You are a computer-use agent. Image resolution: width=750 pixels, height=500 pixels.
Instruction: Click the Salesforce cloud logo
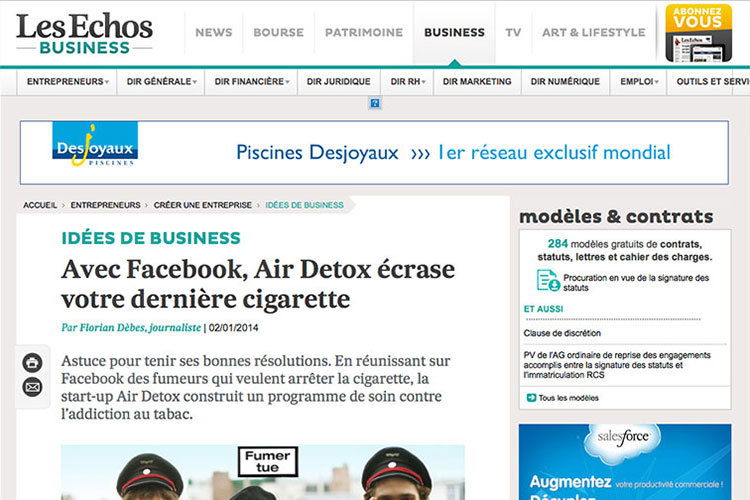tap(623, 438)
